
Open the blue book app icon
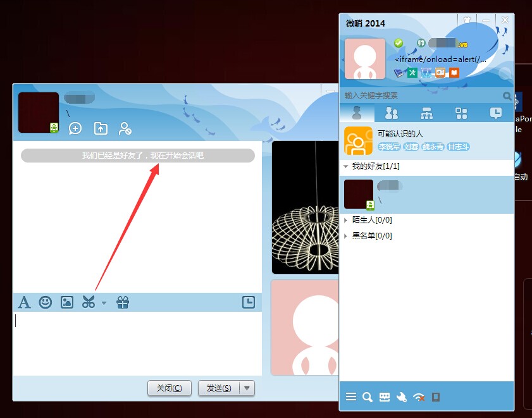click(x=399, y=73)
